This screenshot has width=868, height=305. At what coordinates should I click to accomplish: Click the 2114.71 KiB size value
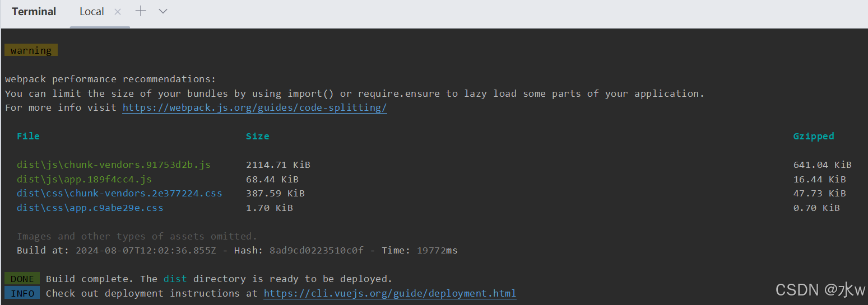[278, 165]
